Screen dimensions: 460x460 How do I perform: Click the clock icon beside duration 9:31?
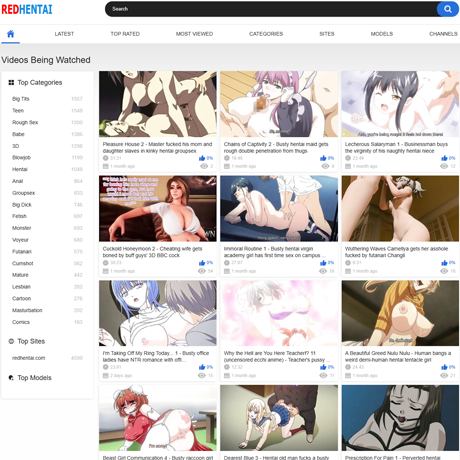pos(348,263)
